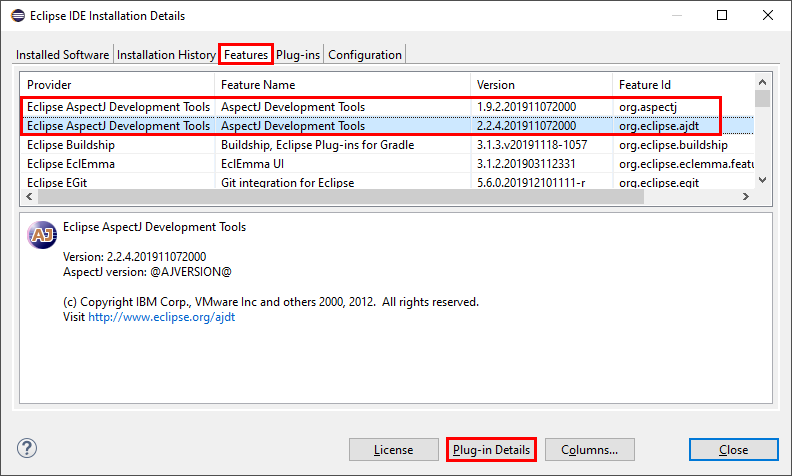Image resolution: width=792 pixels, height=476 pixels.
Task: Switch to Installed Software tab
Action: click(62, 55)
